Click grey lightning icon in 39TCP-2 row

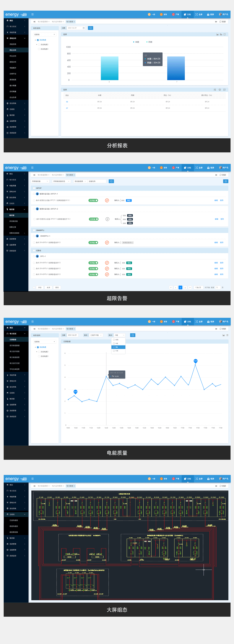click(x=107, y=219)
